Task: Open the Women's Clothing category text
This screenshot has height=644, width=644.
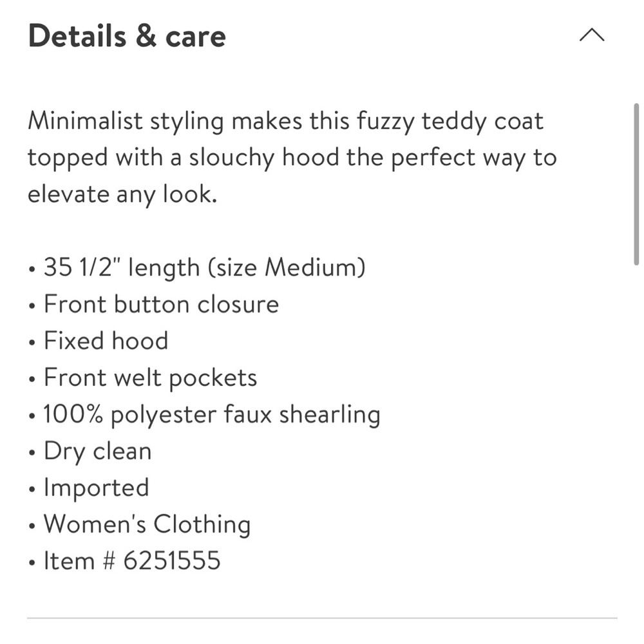Action: pos(147,524)
